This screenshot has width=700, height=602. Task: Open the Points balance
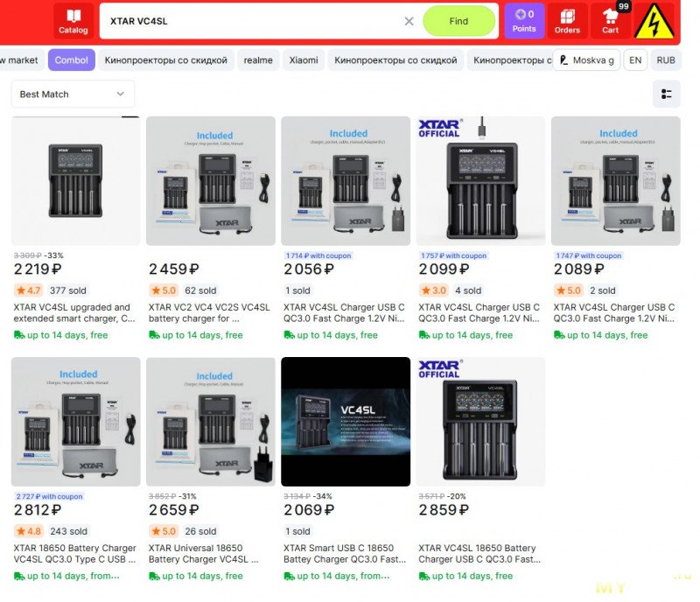pos(524,20)
